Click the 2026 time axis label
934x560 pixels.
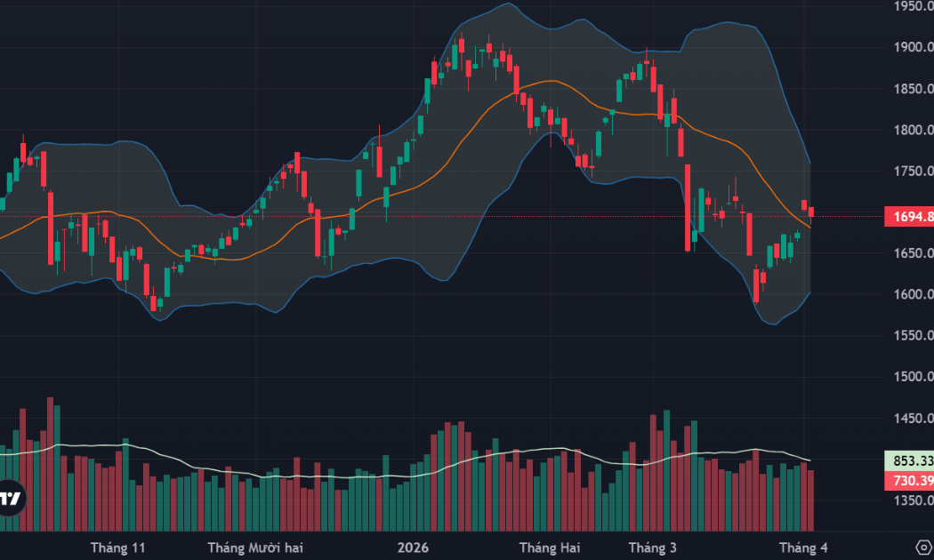click(x=413, y=547)
